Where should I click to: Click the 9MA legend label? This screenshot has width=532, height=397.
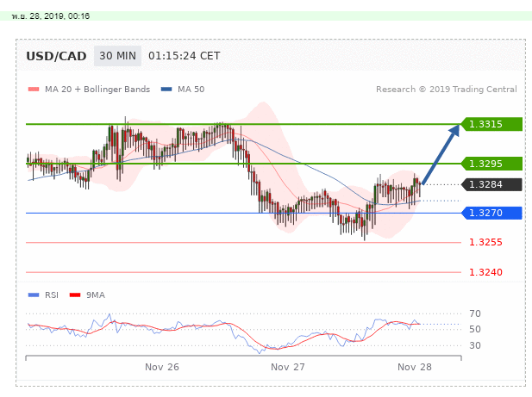click(96, 295)
